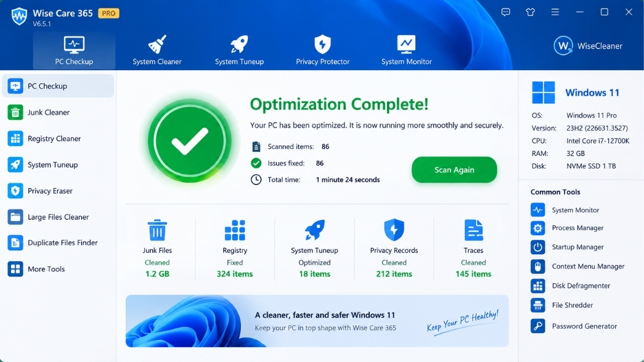Select Registry Cleaner in the sidebar

58,139
